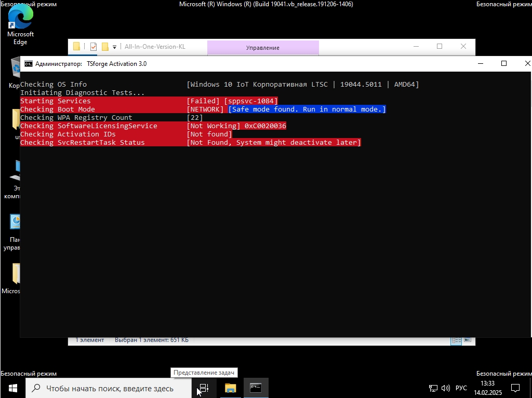Image resolution: width=532 pixels, height=398 pixels.
Task: Open the Windows Start menu
Action: tap(13, 388)
